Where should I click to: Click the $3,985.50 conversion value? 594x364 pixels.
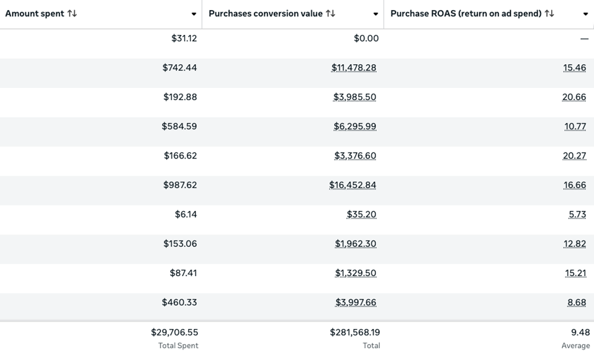tap(355, 97)
